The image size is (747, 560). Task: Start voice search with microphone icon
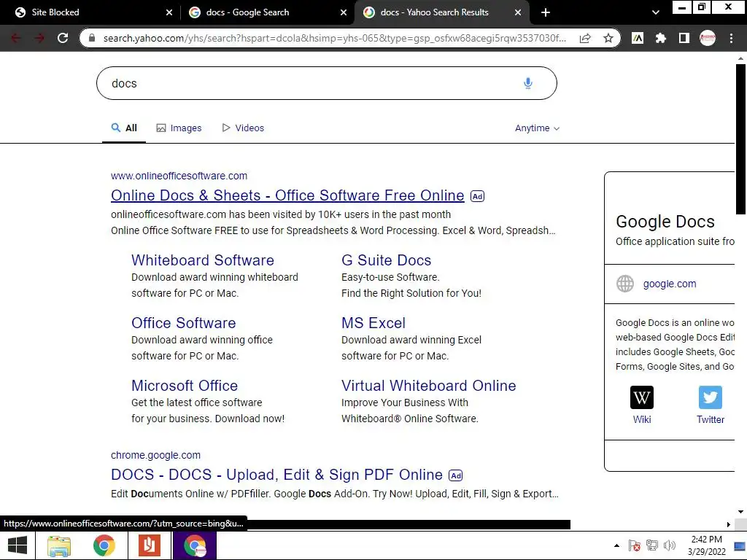click(528, 83)
